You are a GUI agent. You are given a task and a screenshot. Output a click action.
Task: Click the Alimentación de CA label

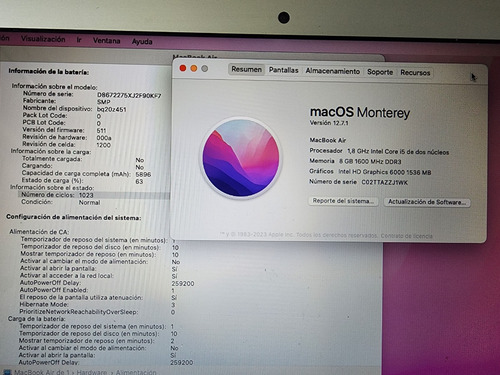tap(39, 232)
